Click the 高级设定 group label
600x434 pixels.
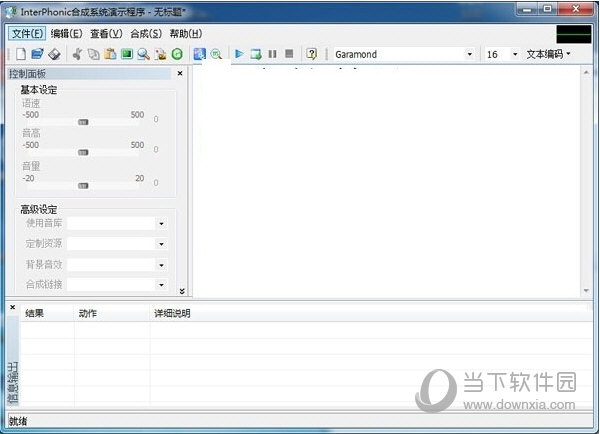coord(39,209)
